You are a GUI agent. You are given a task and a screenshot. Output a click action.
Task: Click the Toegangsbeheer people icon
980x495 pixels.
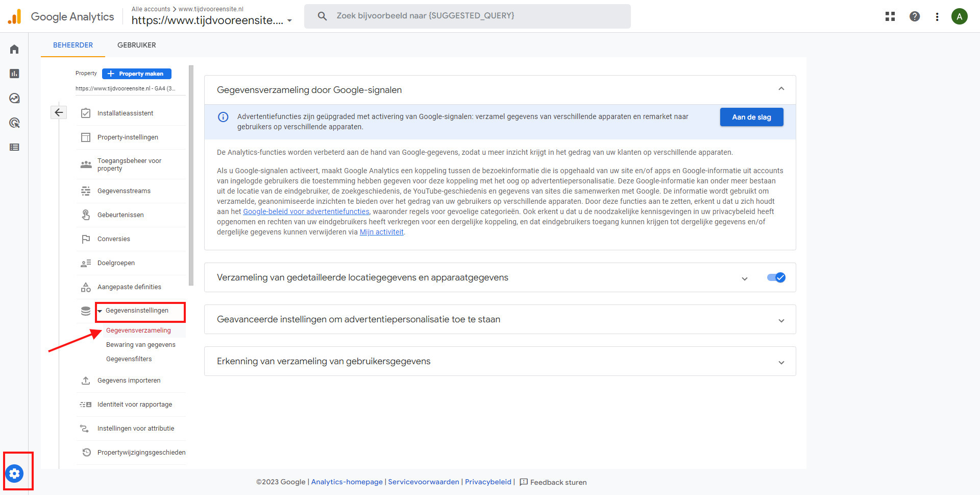pyautogui.click(x=86, y=164)
